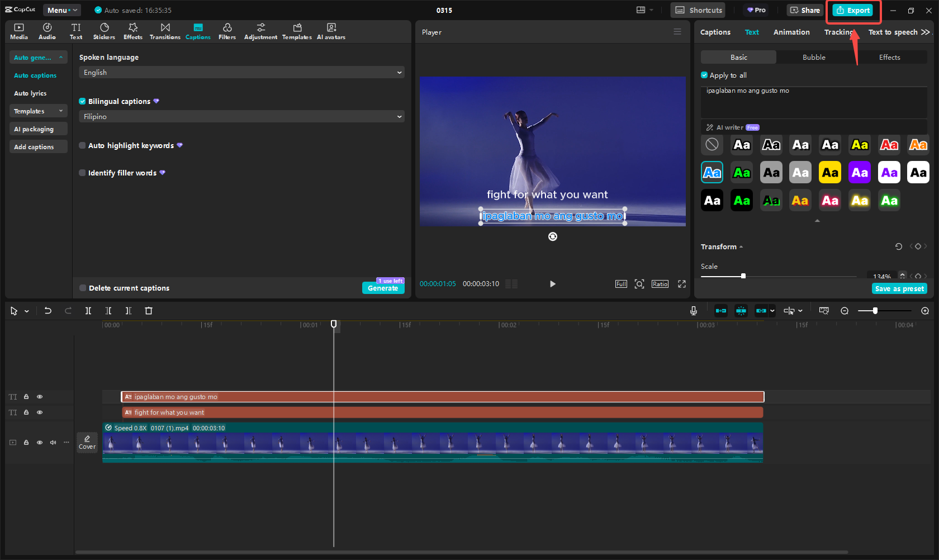
Task: Open the Spoken language dropdown
Action: click(241, 72)
